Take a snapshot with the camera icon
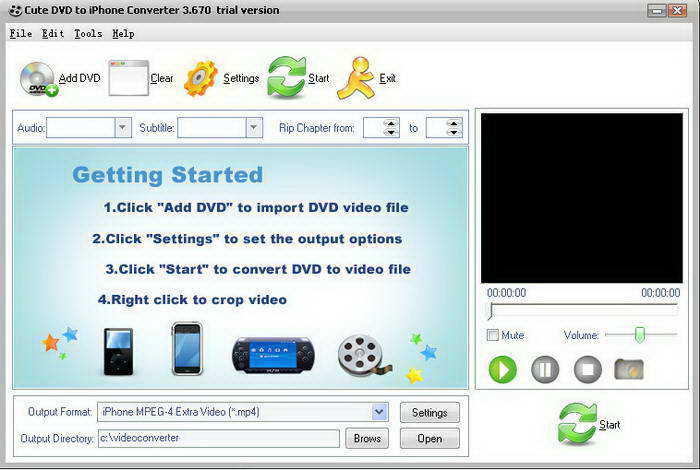The height and width of the screenshot is (470, 700). pyautogui.click(x=629, y=369)
